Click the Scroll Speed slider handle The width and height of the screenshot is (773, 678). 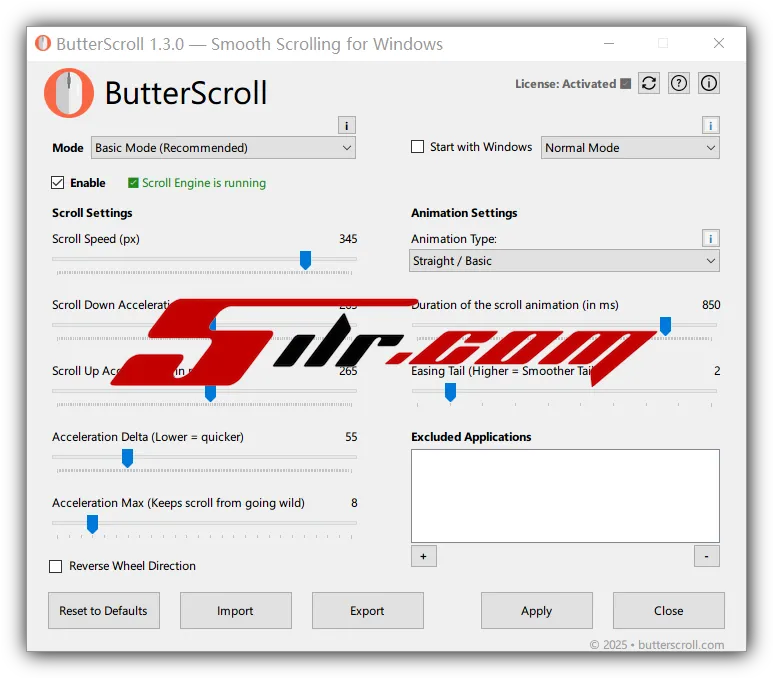tap(306, 260)
